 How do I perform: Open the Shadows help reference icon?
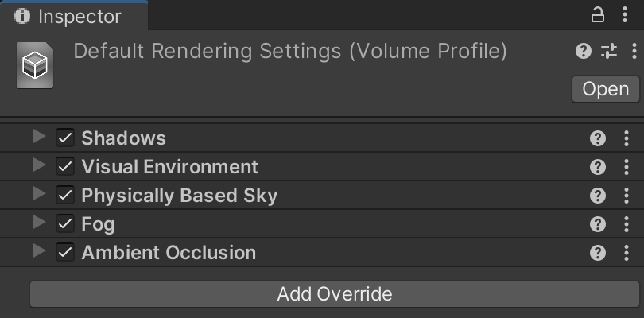coord(598,138)
